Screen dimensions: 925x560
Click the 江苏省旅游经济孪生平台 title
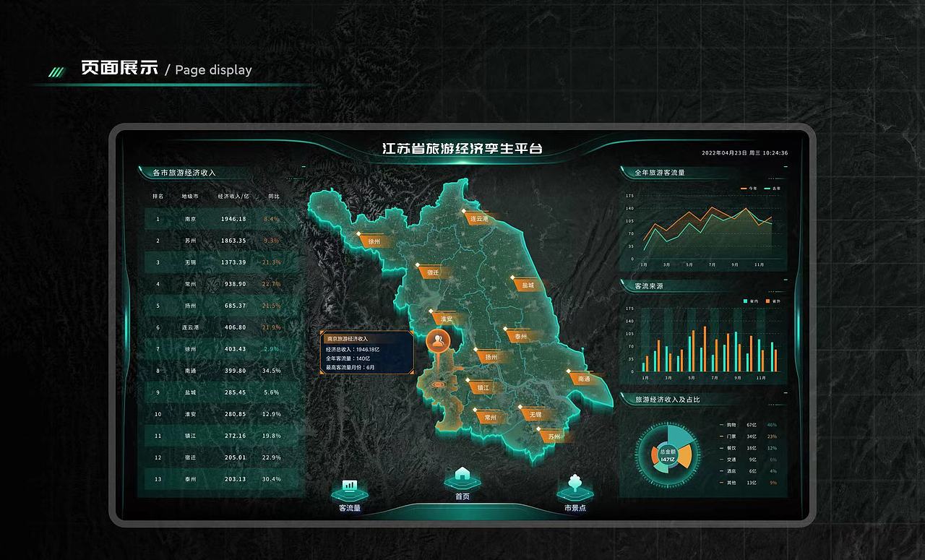click(x=462, y=149)
